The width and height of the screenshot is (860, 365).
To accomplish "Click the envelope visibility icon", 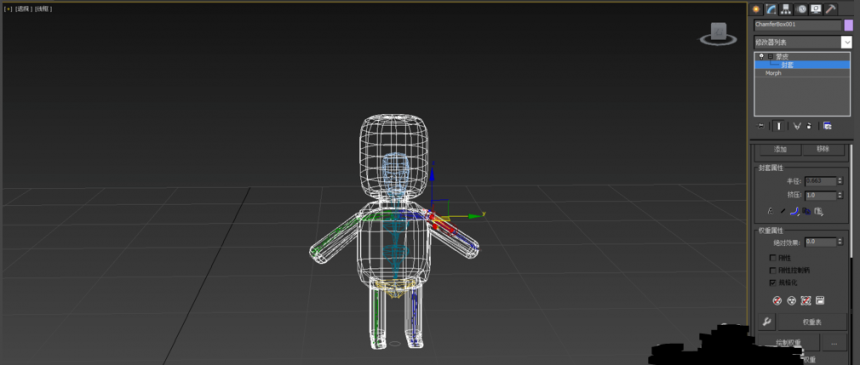I will 783,211.
